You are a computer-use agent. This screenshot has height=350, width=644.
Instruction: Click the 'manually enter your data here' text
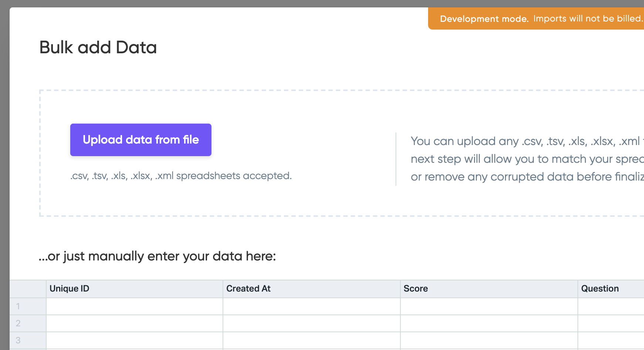point(157,256)
